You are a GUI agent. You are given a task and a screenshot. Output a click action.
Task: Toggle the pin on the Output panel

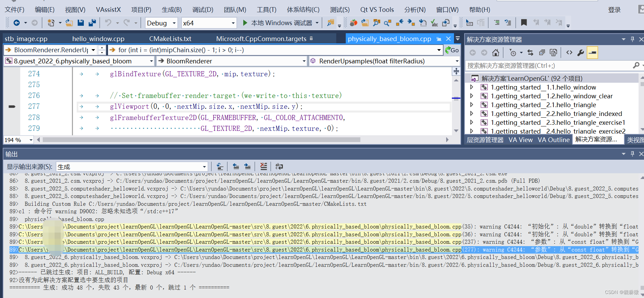click(632, 154)
